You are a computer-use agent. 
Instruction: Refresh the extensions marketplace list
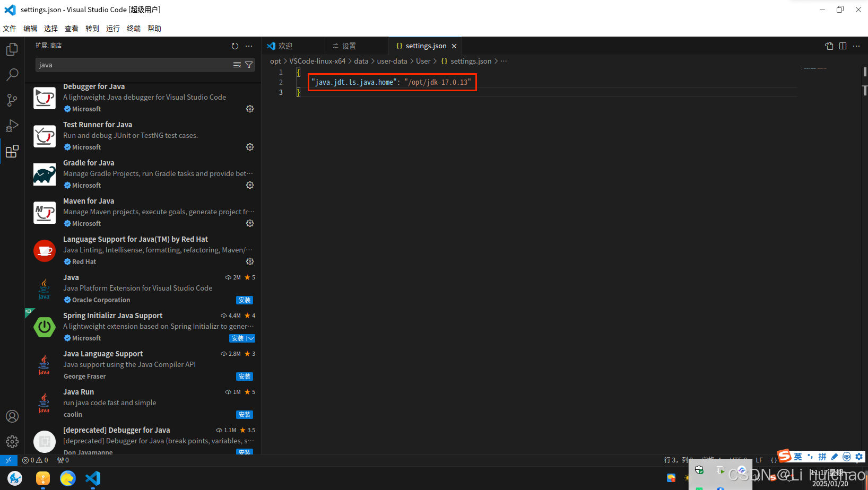click(235, 46)
